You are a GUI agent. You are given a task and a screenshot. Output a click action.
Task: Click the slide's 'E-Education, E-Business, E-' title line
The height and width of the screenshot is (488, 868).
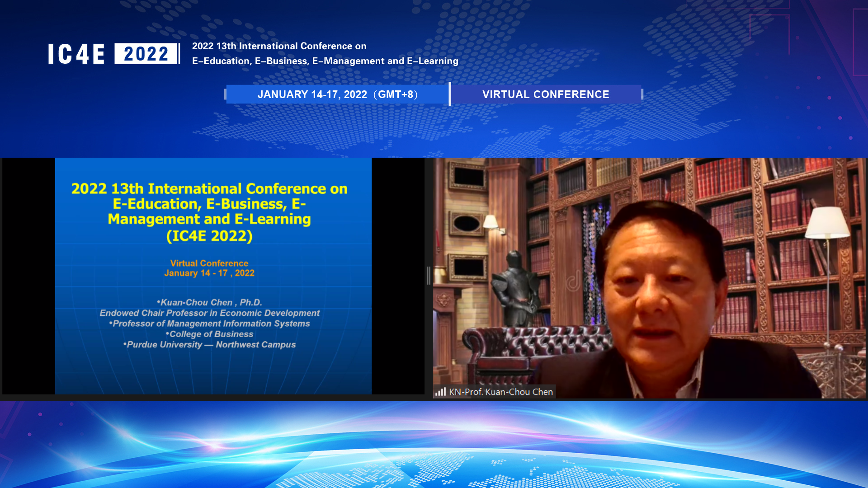click(x=209, y=204)
